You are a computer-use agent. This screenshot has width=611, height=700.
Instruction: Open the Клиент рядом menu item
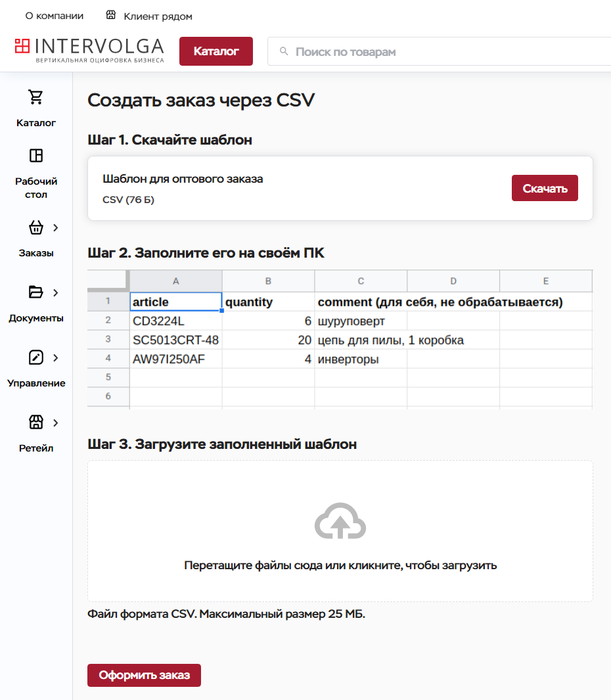point(158,16)
